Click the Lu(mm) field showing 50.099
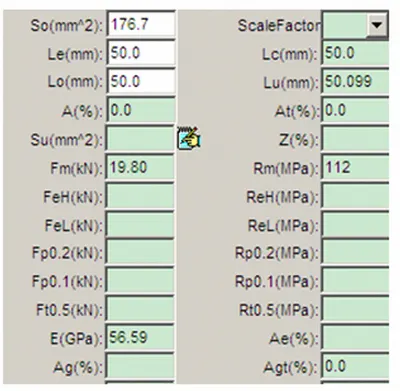400x391 pixels. [355, 82]
